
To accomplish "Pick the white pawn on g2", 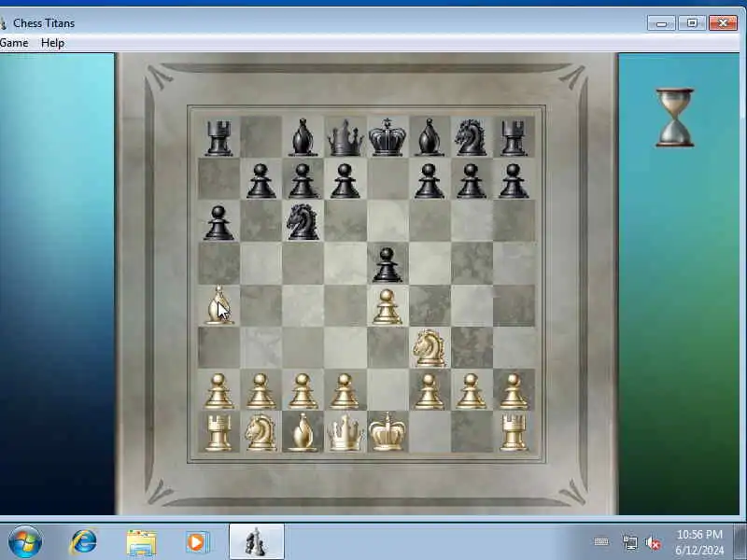I will tap(471, 391).
